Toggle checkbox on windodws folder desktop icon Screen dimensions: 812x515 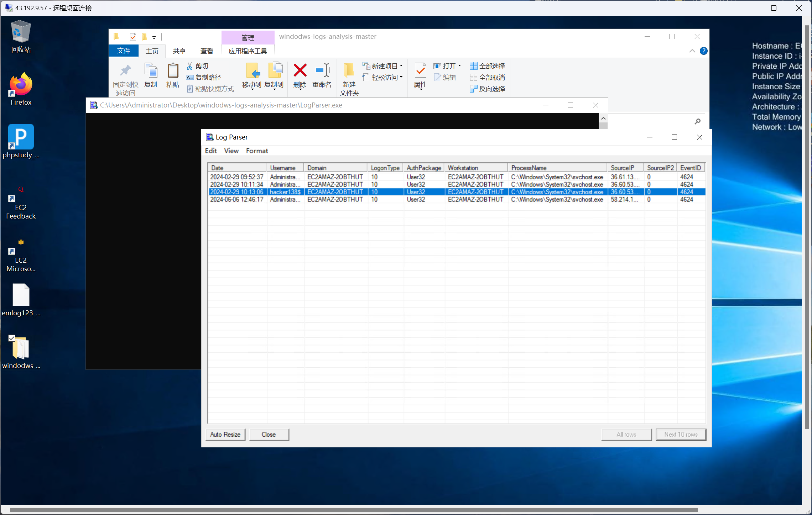point(12,338)
